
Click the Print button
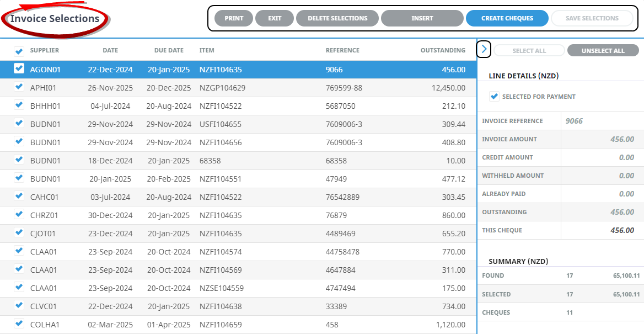(x=234, y=18)
